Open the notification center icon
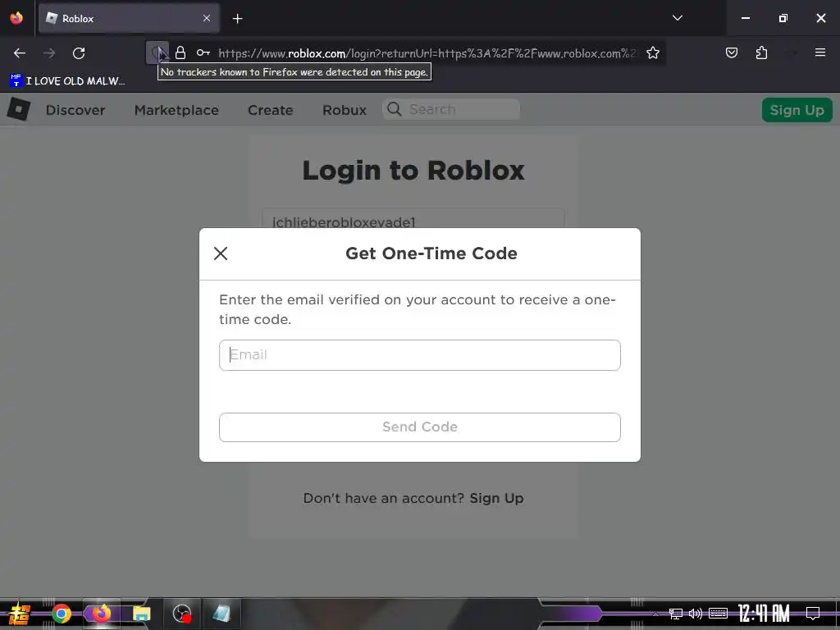 pyautogui.click(x=813, y=614)
